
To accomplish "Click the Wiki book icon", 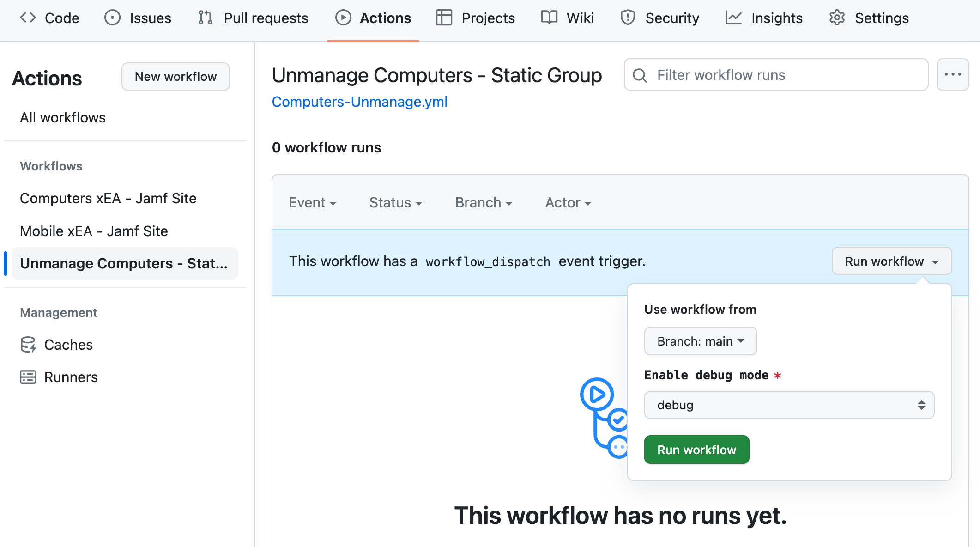I will [x=549, y=18].
